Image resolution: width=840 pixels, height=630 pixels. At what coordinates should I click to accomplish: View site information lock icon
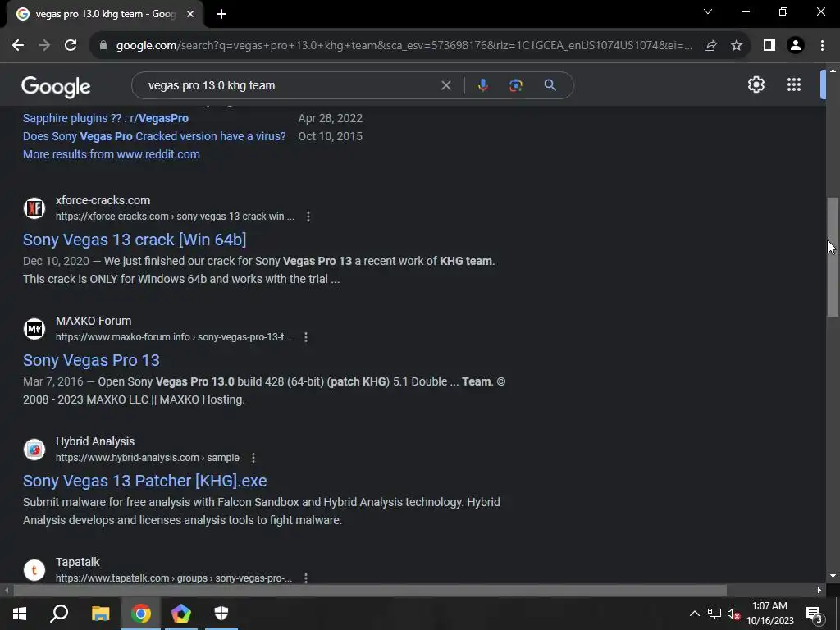103,46
